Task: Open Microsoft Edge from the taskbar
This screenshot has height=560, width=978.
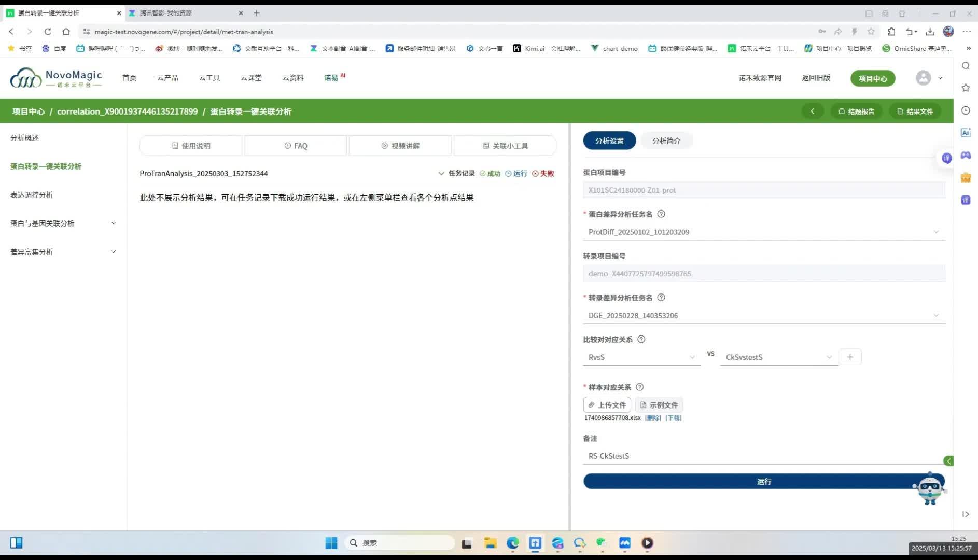Action: [x=513, y=543]
